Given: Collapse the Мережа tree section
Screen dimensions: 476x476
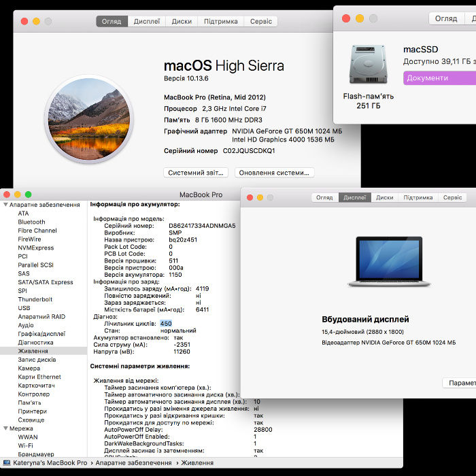Looking at the screenshot, I should click(5, 428).
